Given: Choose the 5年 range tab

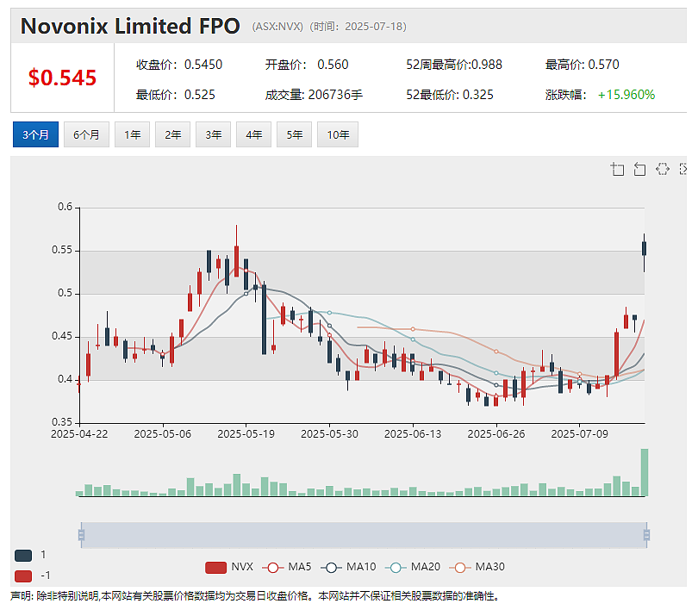Looking at the screenshot, I should click(x=294, y=134).
